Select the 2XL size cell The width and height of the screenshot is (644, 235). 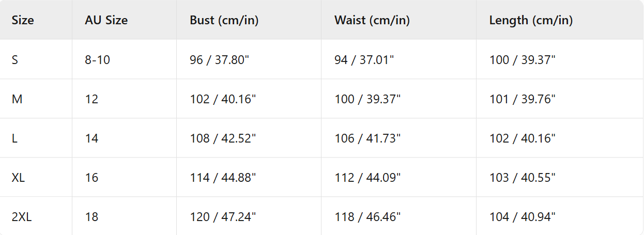tap(22, 217)
